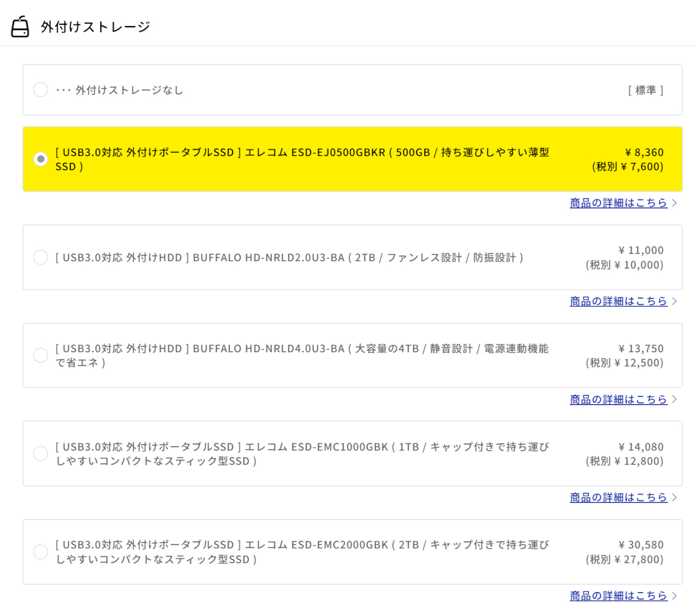
Task: Click the (税別 ¥ 7,600) price text
Action: [x=628, y=167]
